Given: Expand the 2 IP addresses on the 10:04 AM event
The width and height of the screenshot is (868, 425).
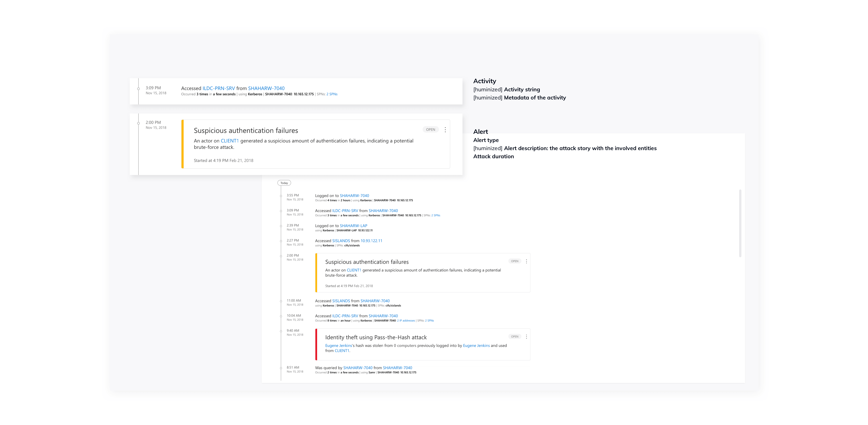Looking at the screenshot, I should coord(406,321).
